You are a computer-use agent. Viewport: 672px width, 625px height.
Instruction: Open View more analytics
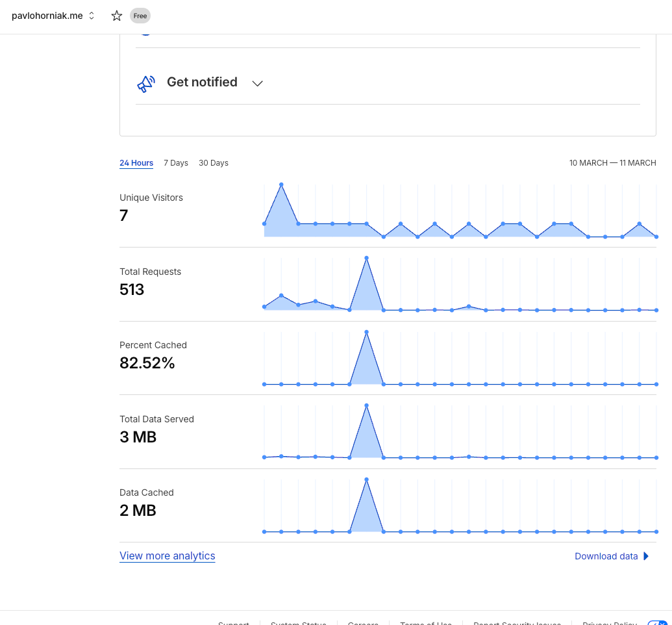167,555
